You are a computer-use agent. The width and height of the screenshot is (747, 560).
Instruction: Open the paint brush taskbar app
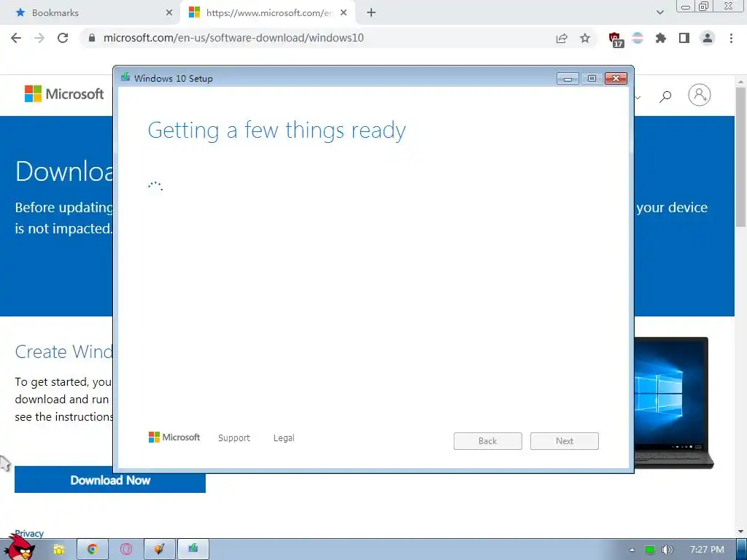[x=160, y=550]
